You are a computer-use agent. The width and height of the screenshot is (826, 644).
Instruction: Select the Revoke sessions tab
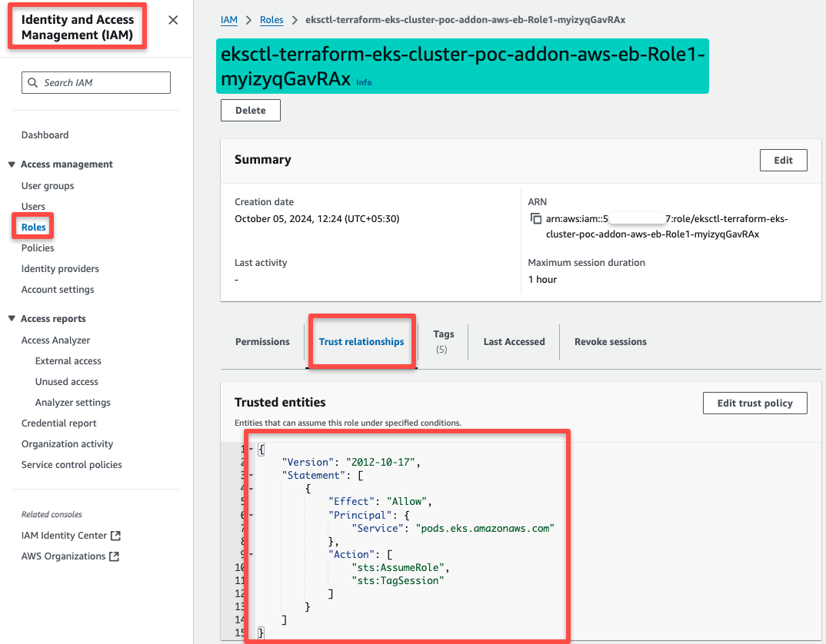(610, 341)
